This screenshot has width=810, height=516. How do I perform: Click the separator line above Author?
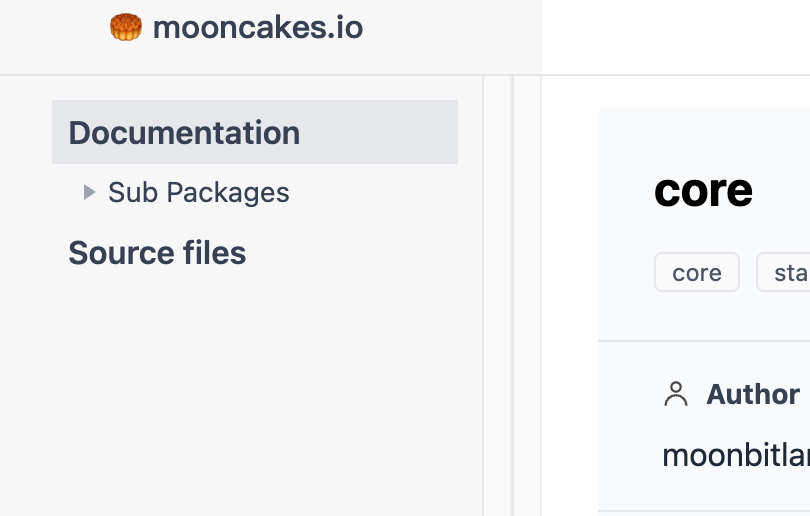pos(704,341)
